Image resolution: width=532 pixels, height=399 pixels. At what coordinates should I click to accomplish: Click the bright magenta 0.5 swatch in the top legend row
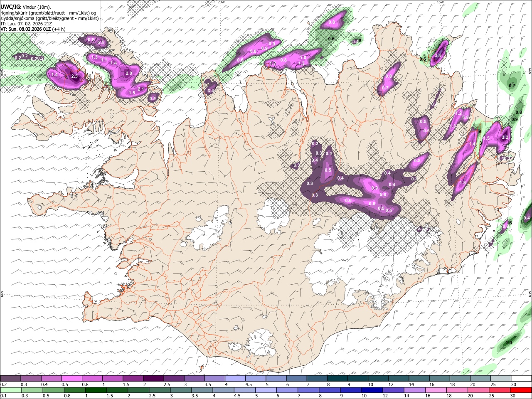(x=71, y=378)
